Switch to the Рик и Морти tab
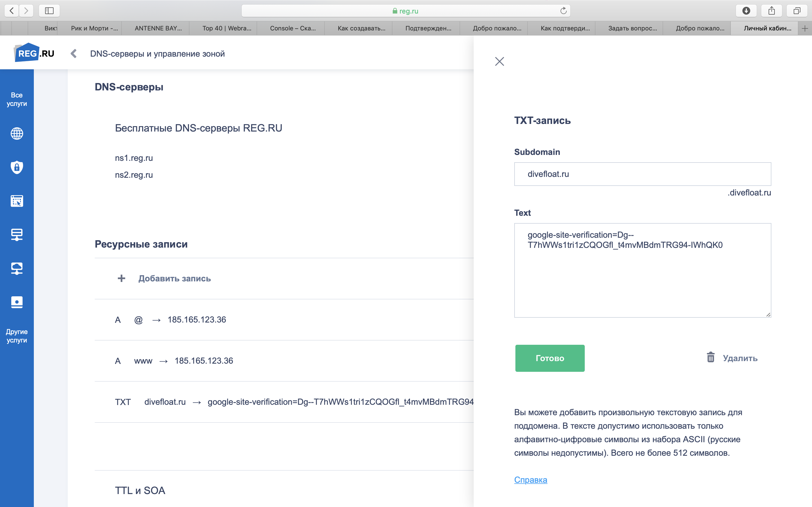This screenshot has width=812, height=507. [94, 28]
